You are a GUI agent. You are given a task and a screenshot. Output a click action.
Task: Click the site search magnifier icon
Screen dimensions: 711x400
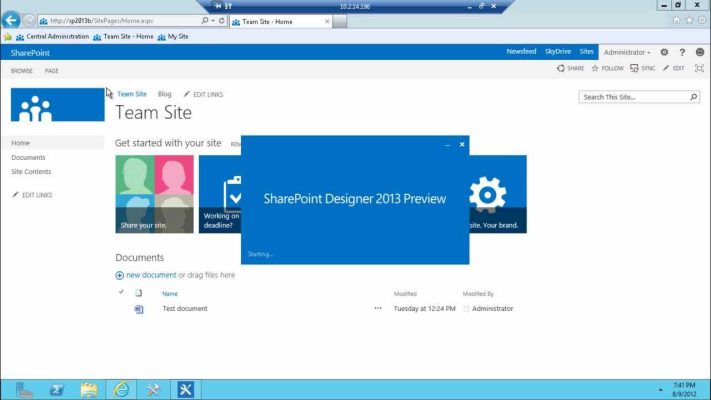[693, 97]
